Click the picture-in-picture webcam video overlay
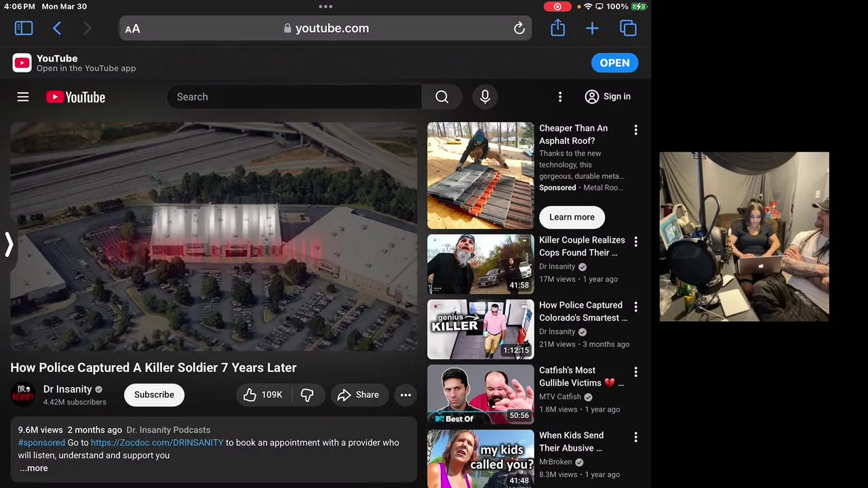Screen dimensions: 868x488 click(x=744, y=237)
